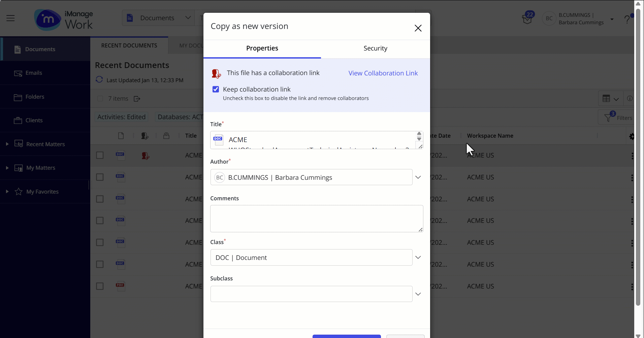Check the first document row checkbox
644x338 pixels.
point(100,155)
